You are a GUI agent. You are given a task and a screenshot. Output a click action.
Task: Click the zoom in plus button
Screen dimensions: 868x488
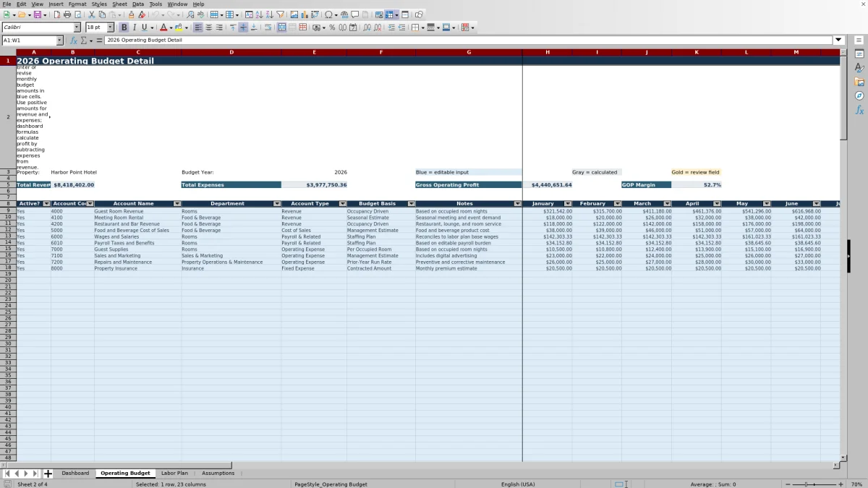(x=840, y=484)
